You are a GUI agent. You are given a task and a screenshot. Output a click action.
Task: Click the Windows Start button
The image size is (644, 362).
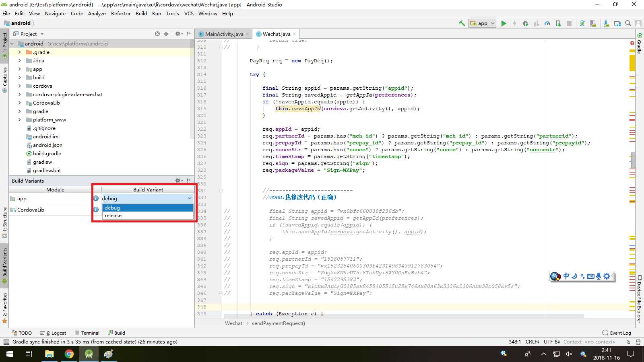(10, 354)
